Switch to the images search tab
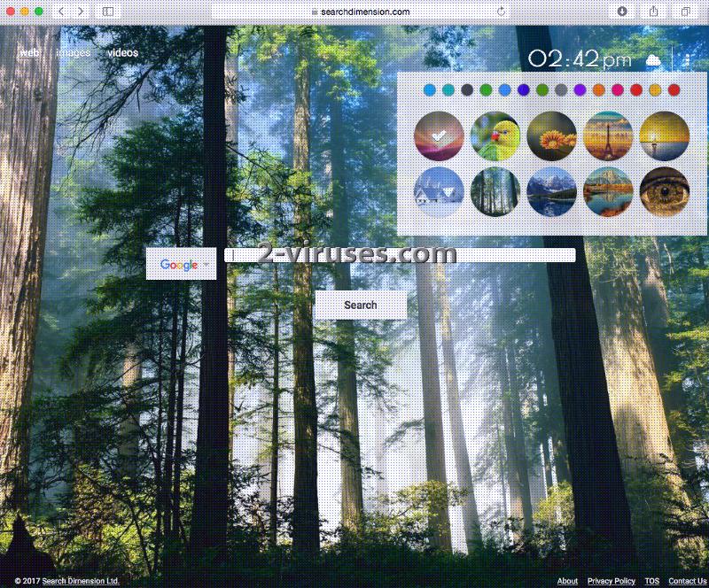 click(x=73, y=52)
